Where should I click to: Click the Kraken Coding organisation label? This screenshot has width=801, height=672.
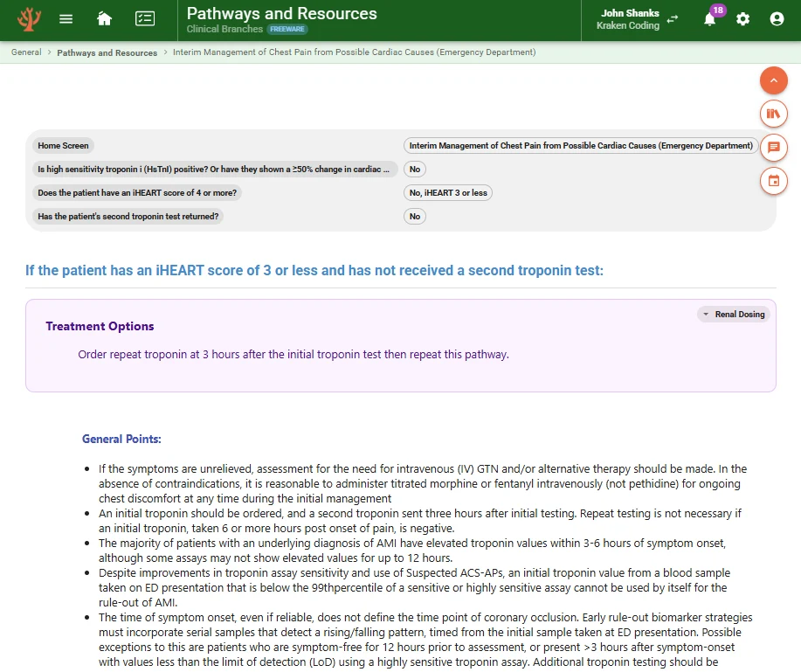click(628, 25)
